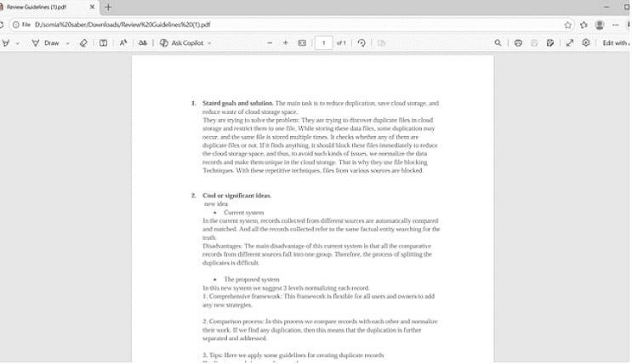The height and width of the screenshot is (364, 632).
Task: Click the "The proposed system" bullet text
Action: coord(252,279)
